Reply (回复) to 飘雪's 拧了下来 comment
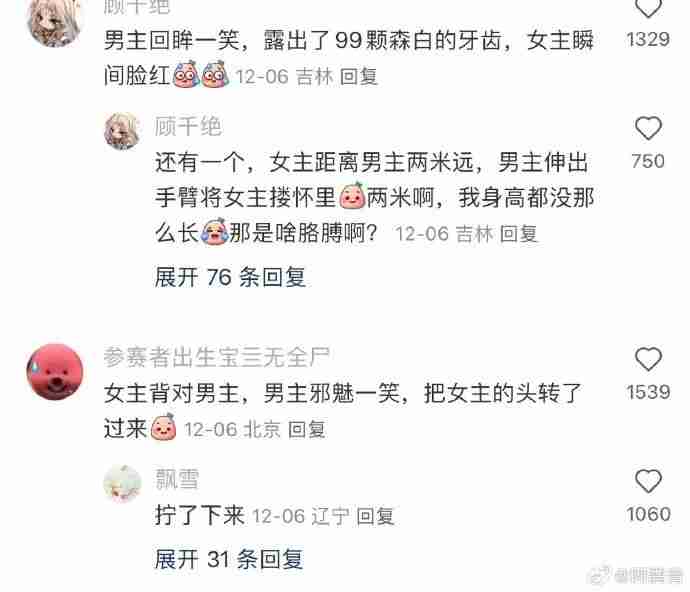 coord(375,516)
